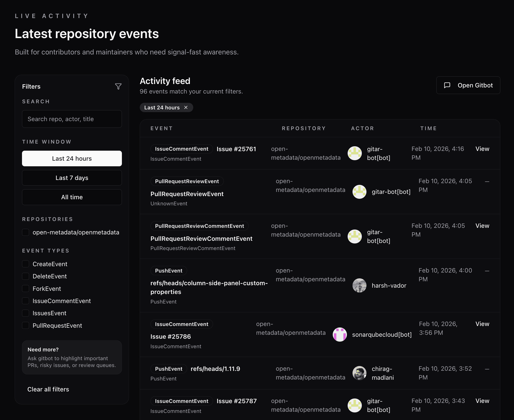514x420 pixels.
Task: Toggle the PullRequestEvent filter checkbox
Action: coord(26,325)
